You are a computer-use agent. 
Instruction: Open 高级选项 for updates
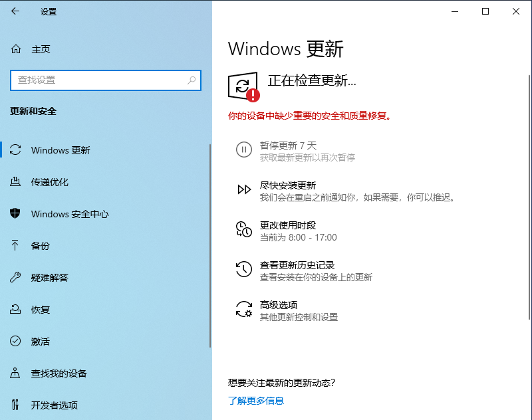coord(287,311)
